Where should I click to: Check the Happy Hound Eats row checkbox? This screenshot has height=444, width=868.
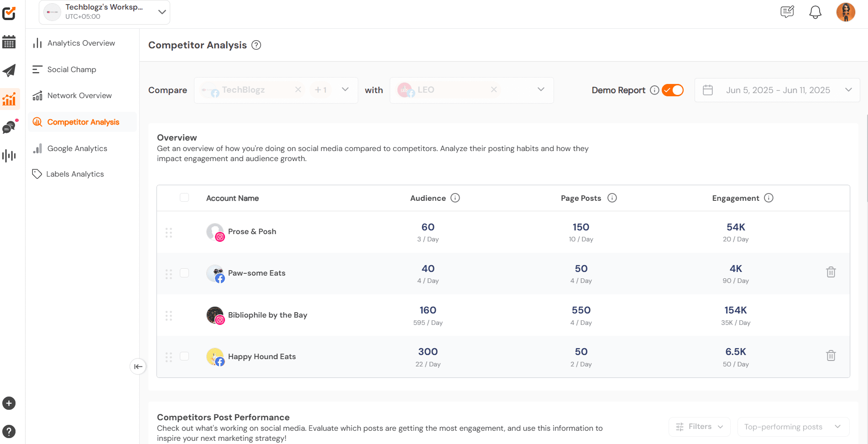pos(184,356)
